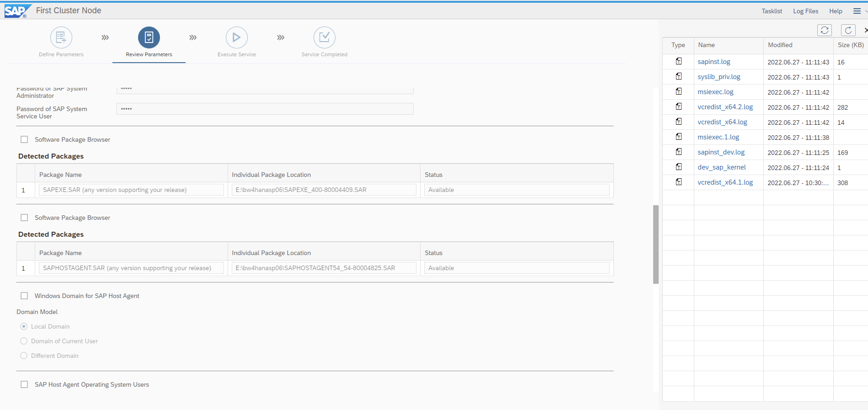Click the Type column header in log list
The image size is (868, 410).
pos(678,45)
